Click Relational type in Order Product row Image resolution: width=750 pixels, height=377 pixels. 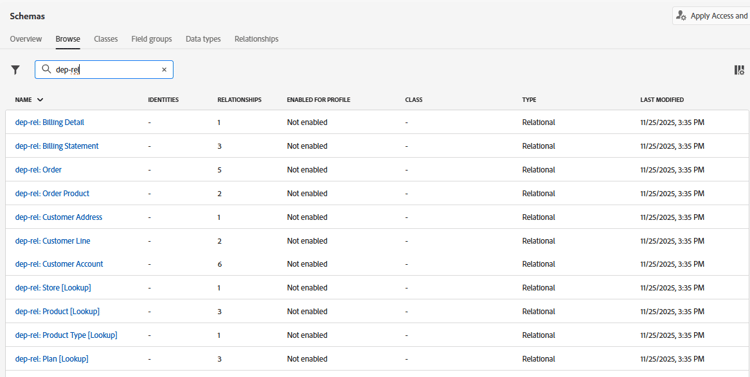pyautogui.click(x=539, y=193)
